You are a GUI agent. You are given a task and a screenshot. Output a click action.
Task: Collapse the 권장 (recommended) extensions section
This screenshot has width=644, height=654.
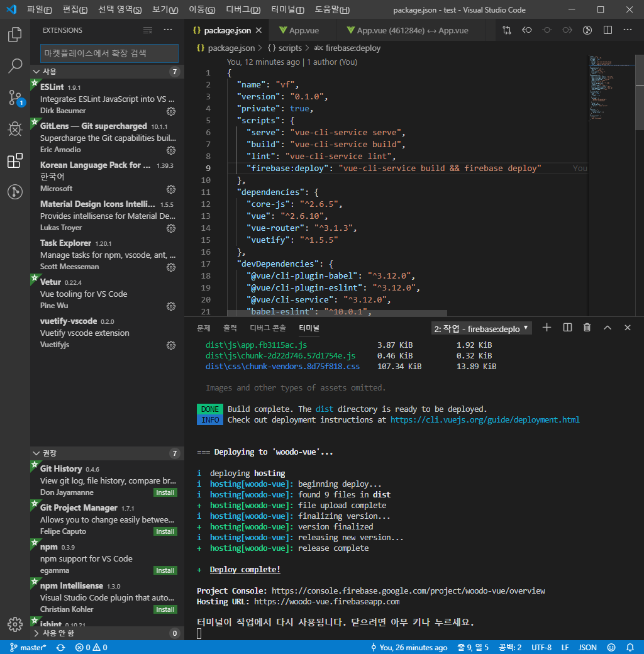click(x=107, y=453)
